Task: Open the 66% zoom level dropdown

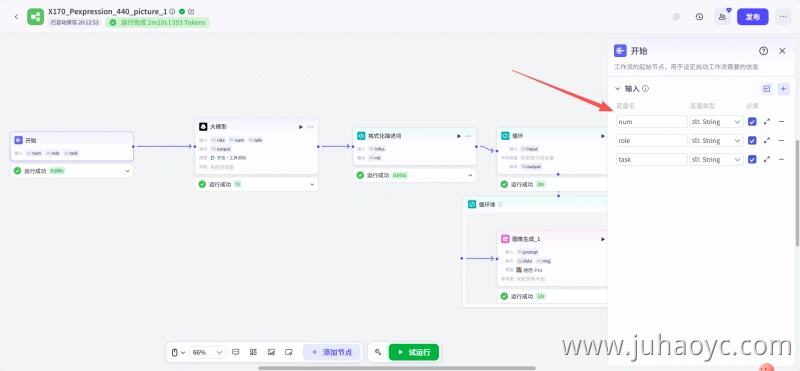Action: 208,352
